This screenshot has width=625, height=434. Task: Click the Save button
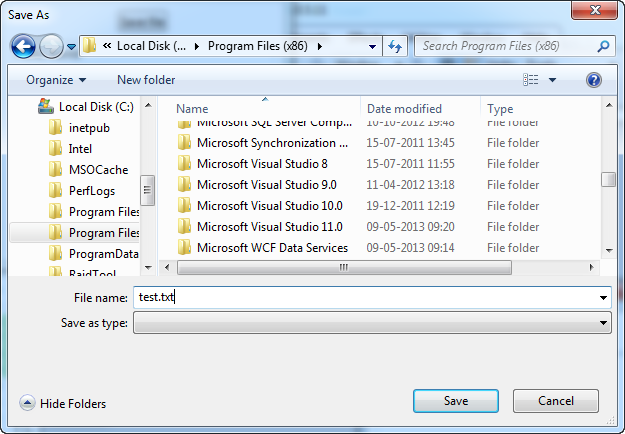(x=456, y=401)
